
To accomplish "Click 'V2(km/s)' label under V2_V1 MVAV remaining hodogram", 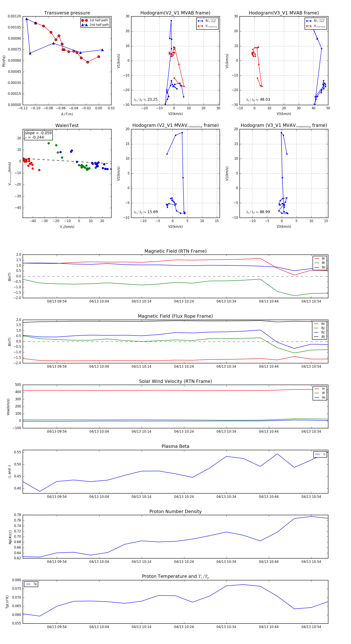I will pos(175,227).
